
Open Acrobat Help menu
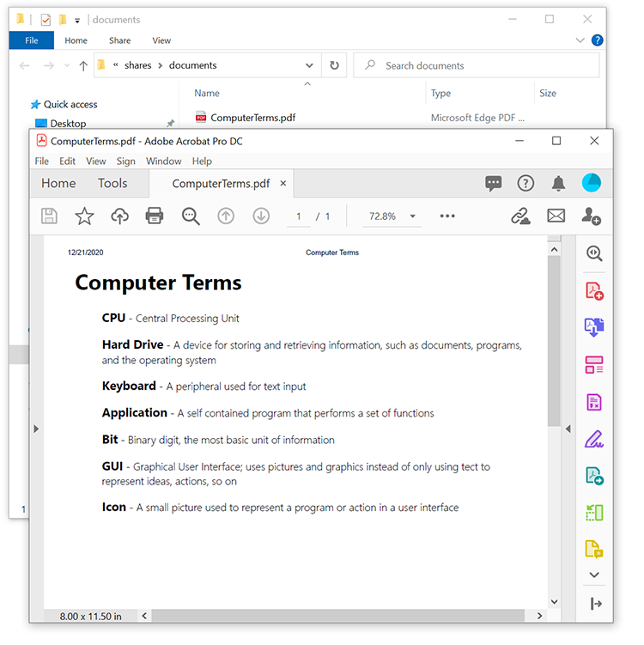tap(202, 161)
